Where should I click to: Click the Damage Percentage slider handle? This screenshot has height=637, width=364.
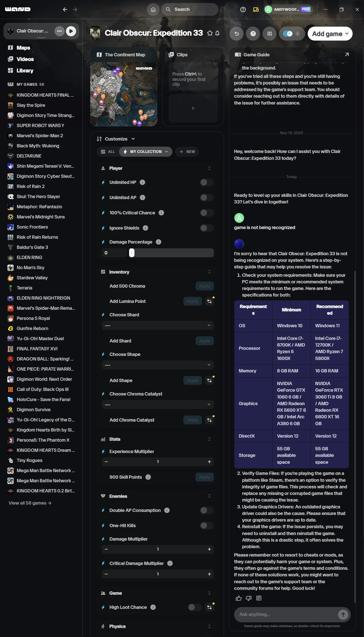click(x=132, y=253)
